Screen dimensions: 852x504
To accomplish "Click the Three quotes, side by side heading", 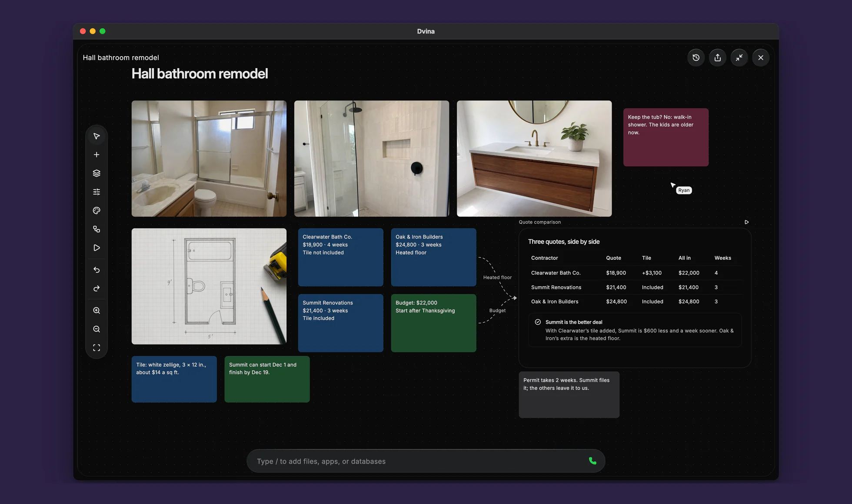I will (x=564, y=242).
